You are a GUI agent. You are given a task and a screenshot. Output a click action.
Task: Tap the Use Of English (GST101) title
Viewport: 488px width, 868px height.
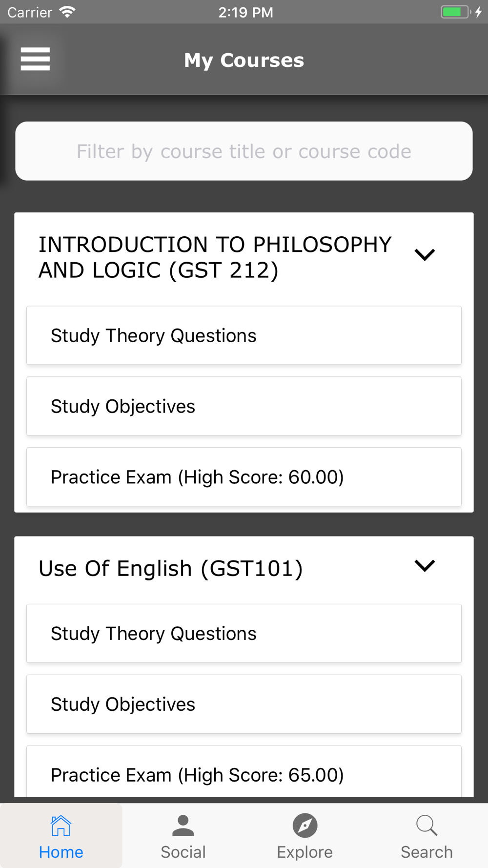(171, 568)
